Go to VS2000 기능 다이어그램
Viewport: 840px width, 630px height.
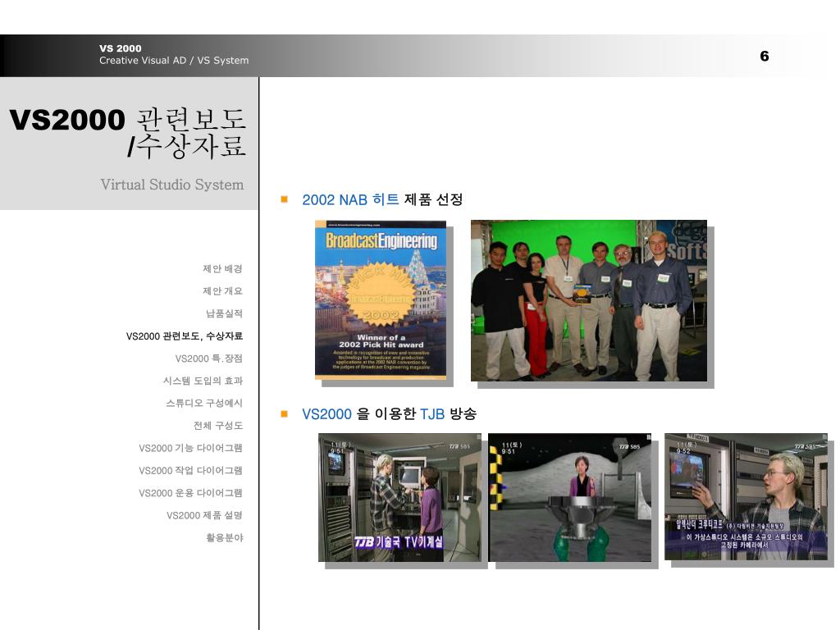click(x=190, y=448)
